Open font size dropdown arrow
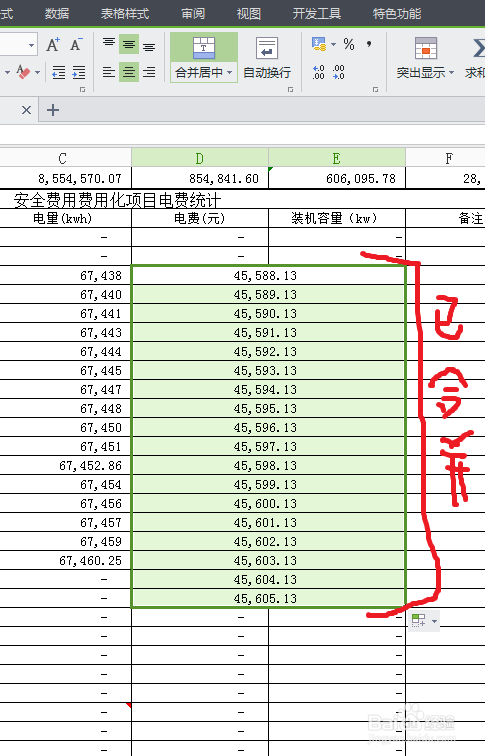The image size is (485, 756). (x=31, y=45)
